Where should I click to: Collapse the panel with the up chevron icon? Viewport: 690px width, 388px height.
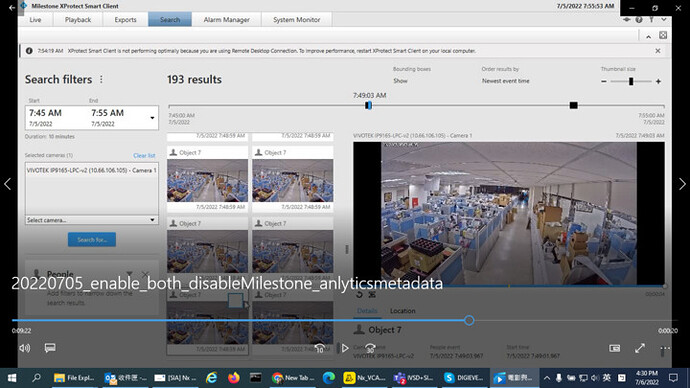pyautogui.click(x=648, y=37)
